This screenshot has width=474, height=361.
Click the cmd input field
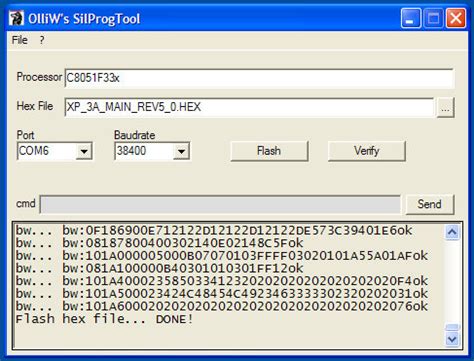pyautogui.click(x=220, y=204)
